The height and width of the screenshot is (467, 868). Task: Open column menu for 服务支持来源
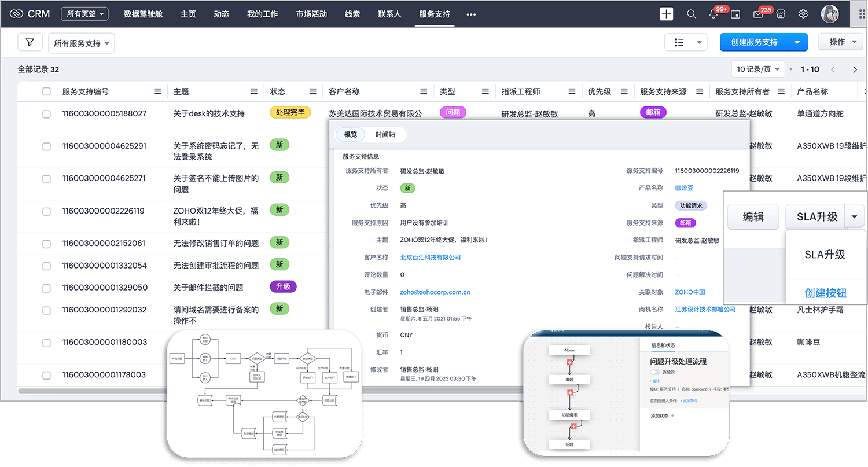pyautogui.click(x=700, y=91)
